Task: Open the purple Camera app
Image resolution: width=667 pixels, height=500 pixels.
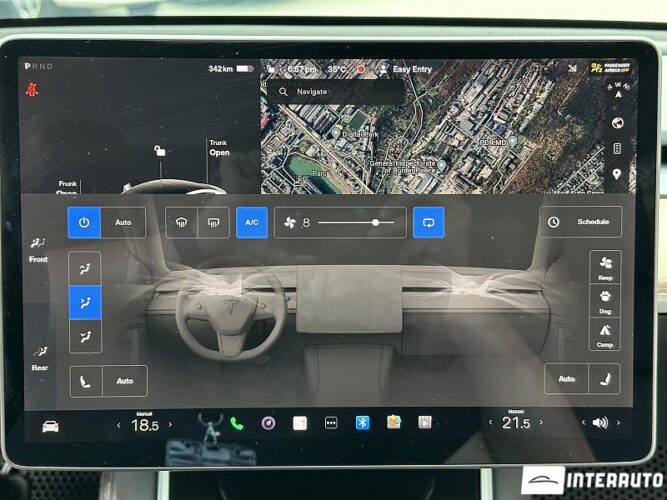Action: coord(268,423)
